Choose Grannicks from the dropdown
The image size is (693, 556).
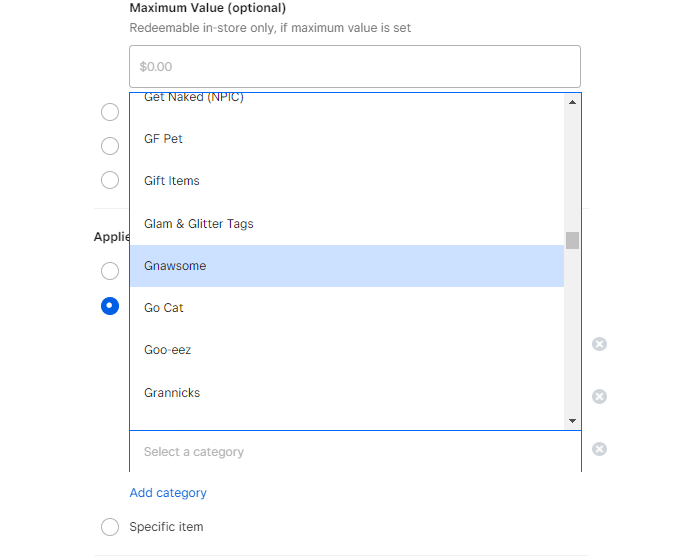pos(346,393)
